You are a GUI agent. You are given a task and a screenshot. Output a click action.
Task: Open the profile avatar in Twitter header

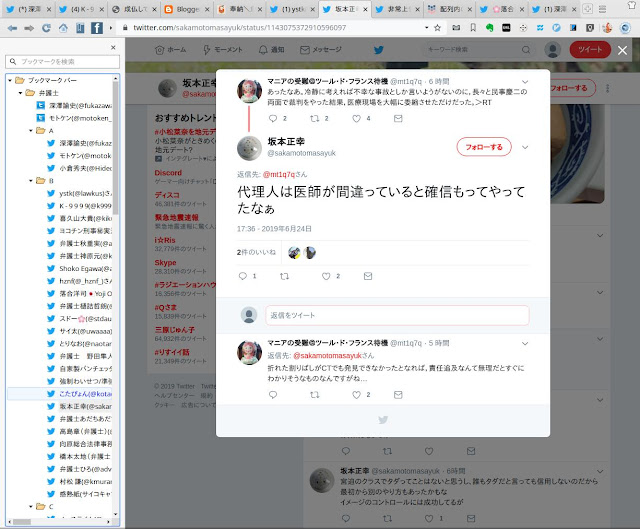tap(553, 50)
